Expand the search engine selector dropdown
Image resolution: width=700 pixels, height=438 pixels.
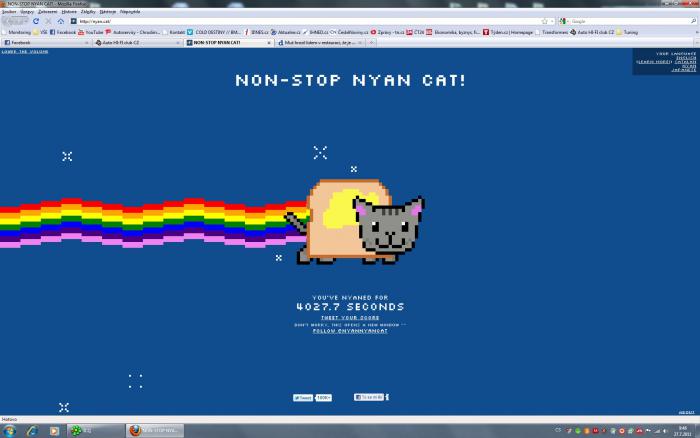pyautogui.click(x=567, y=20)
